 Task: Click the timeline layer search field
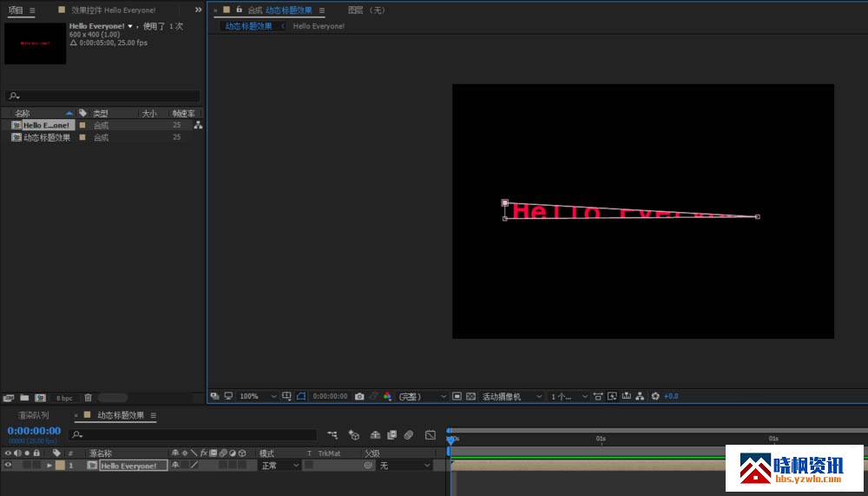tap(193, 434)
